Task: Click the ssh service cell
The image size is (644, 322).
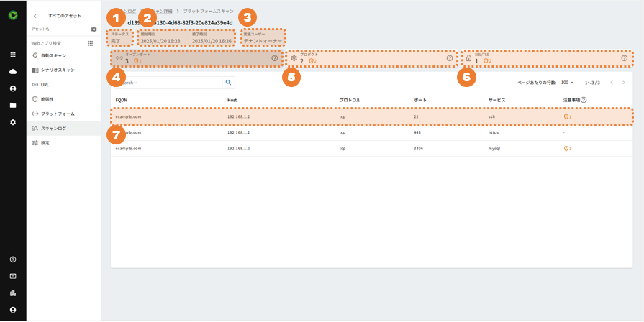Action: pos(491,117)
